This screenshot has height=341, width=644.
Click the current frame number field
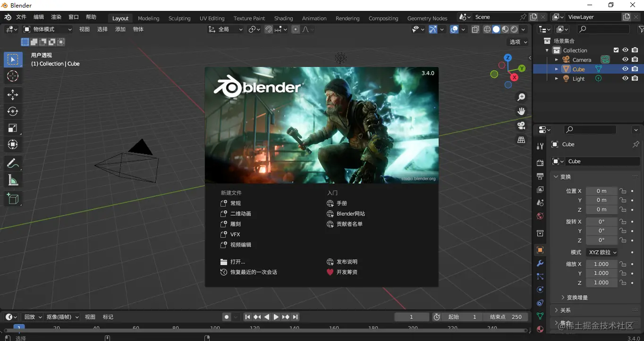(x=412, y=317)
